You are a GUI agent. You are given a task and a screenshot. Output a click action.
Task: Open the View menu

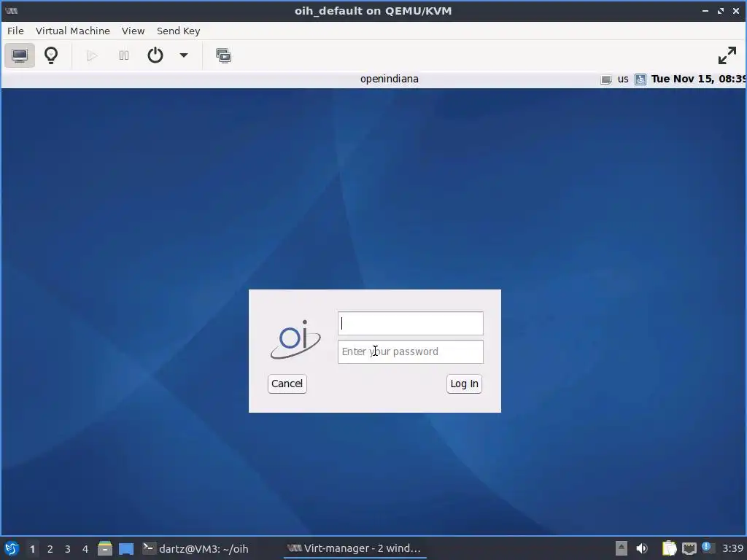coord(133,31)
